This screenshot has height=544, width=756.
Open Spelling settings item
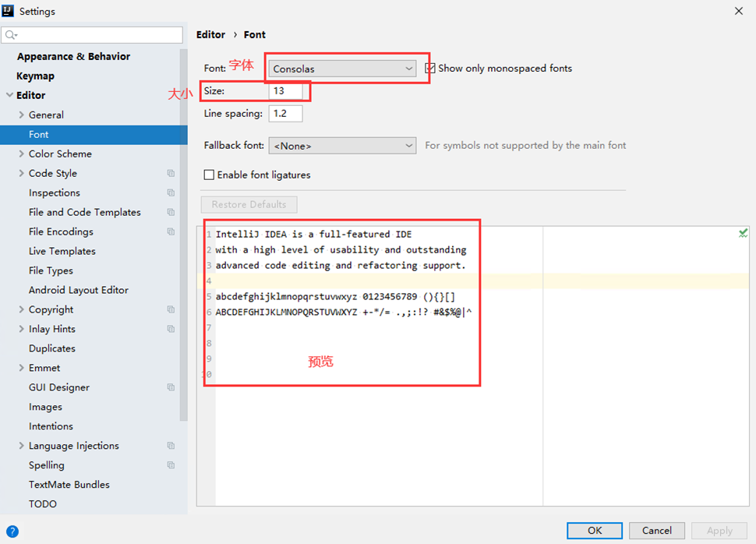click(x=46, y=465)
